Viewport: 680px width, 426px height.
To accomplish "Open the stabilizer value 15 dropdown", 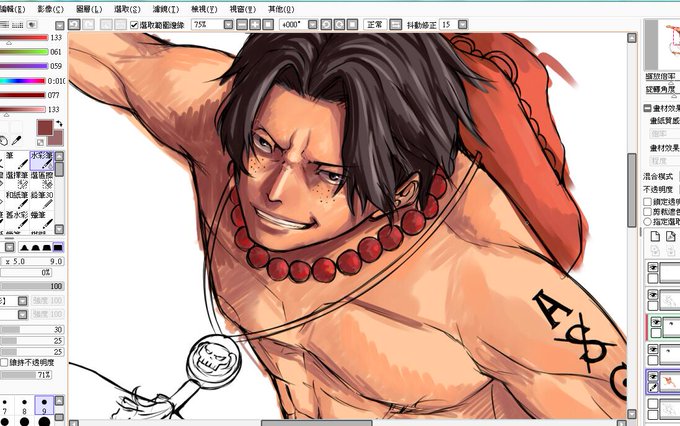I will tap(463, 25).
